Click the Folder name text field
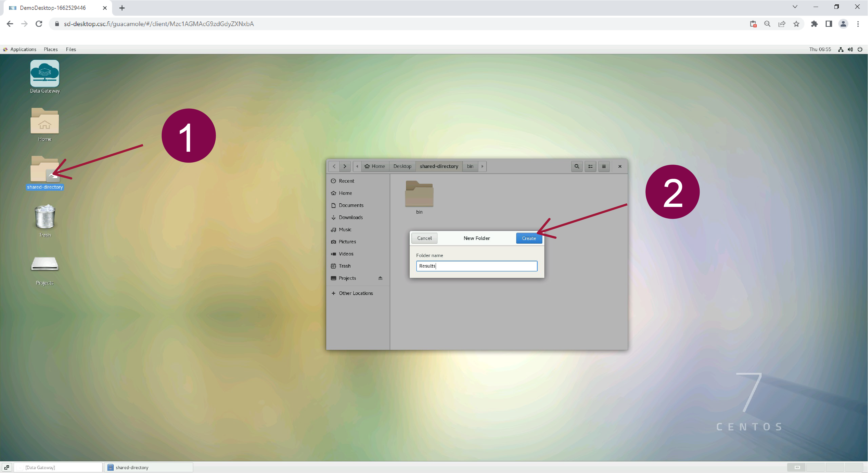Screen dimensions: 868x473 click(x=476, y=266)
